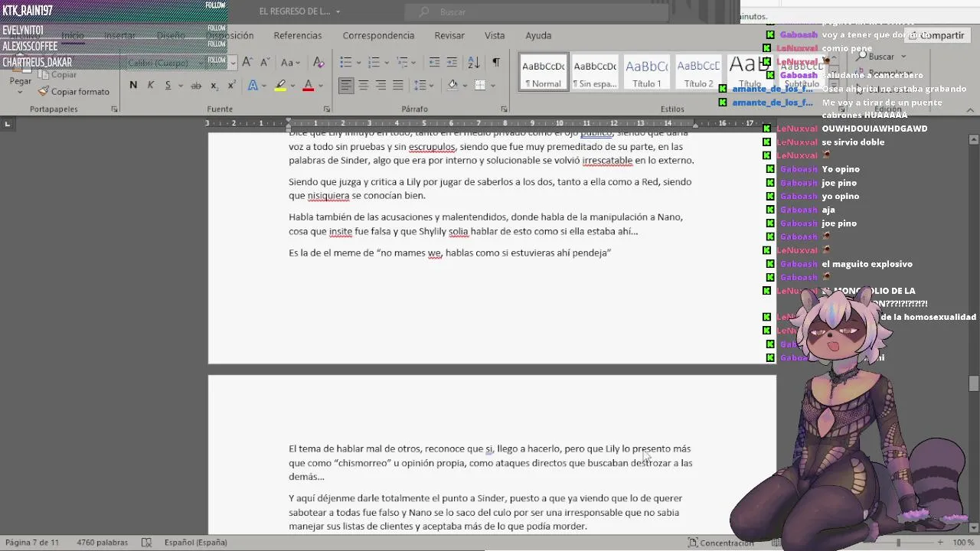Align paragraph to the left
980x551 pixels.
coord(346,86)
